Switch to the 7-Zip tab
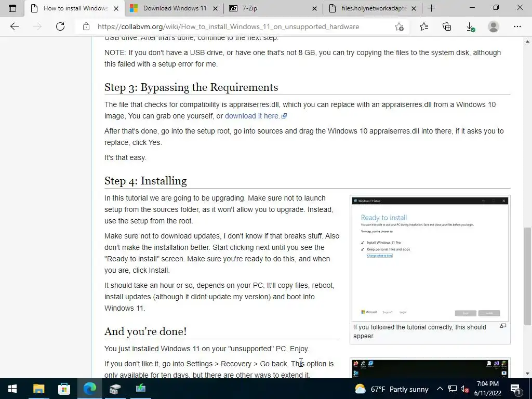 (x=273, y=8)
